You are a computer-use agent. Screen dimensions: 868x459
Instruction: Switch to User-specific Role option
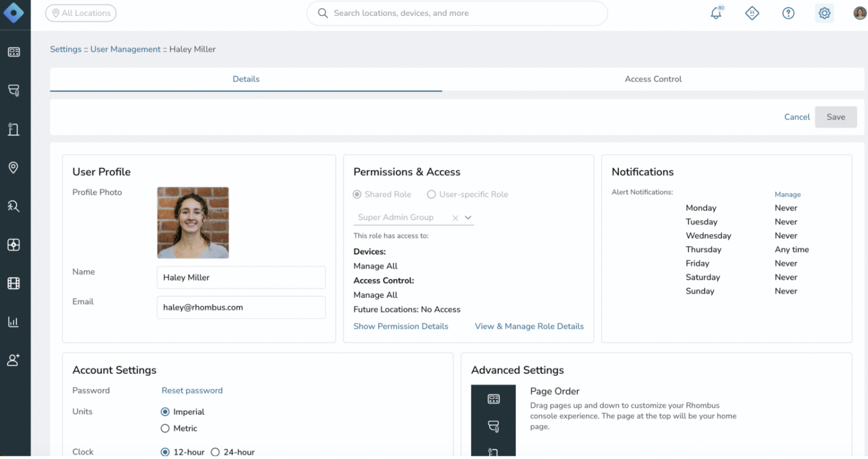(x=431, y=194)
